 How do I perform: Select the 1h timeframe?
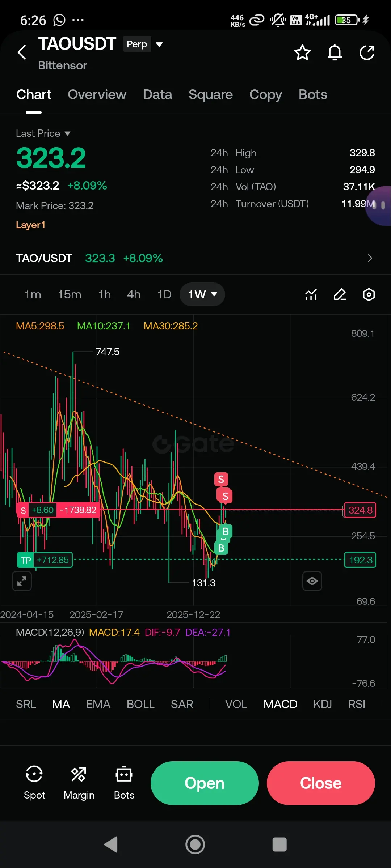[x=105, y=294]
